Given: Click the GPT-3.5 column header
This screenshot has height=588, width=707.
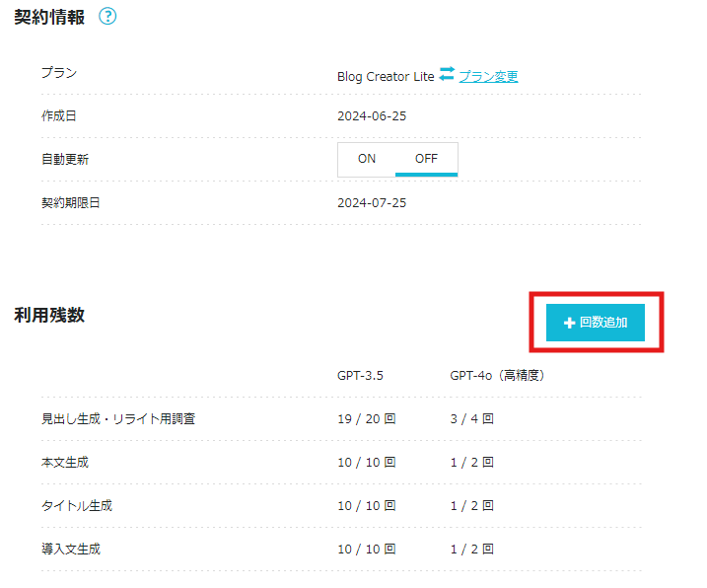Looking at the screenshot, I should [360, 376].
